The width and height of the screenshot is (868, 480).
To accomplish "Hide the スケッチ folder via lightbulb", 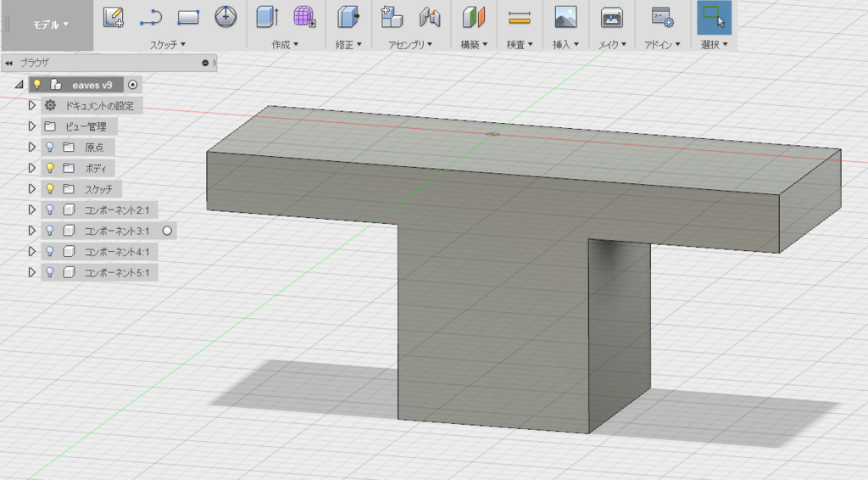I will (50, 189).
